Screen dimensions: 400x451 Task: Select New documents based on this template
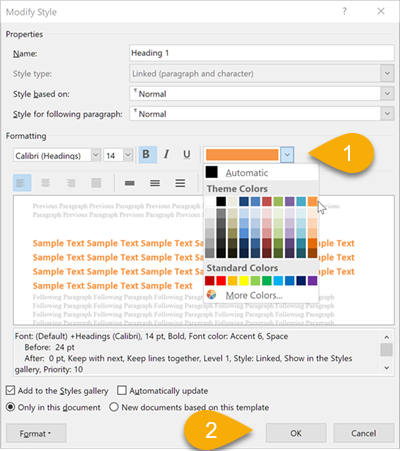pos(114,407)
